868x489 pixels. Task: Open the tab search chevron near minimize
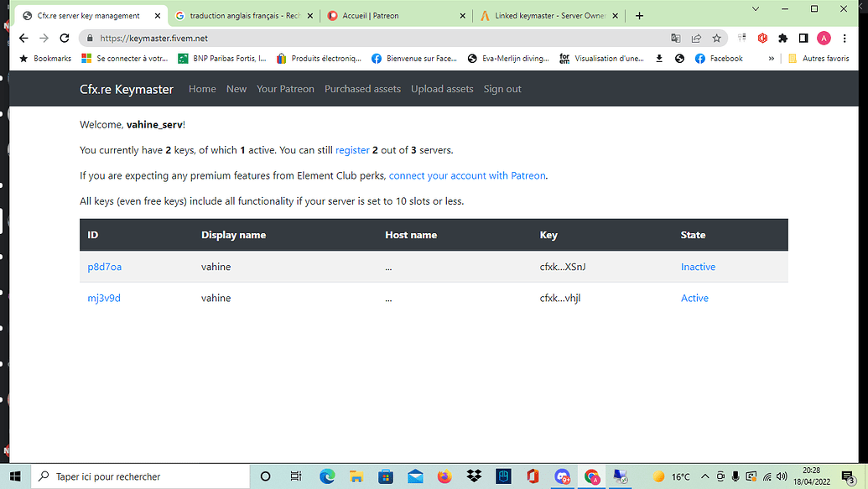coord(754,8)
